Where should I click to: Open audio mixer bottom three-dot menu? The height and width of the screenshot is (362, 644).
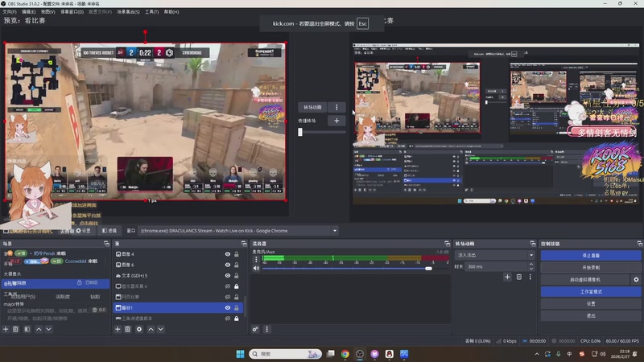tap(267, 329)
